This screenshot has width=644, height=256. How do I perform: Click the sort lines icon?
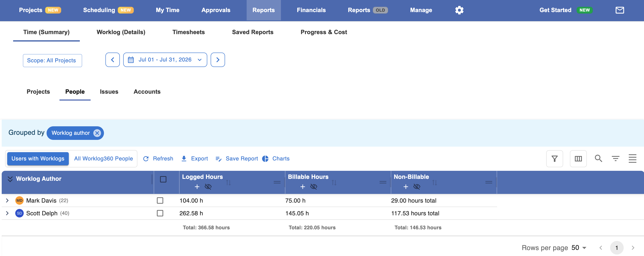pos(615,158)
